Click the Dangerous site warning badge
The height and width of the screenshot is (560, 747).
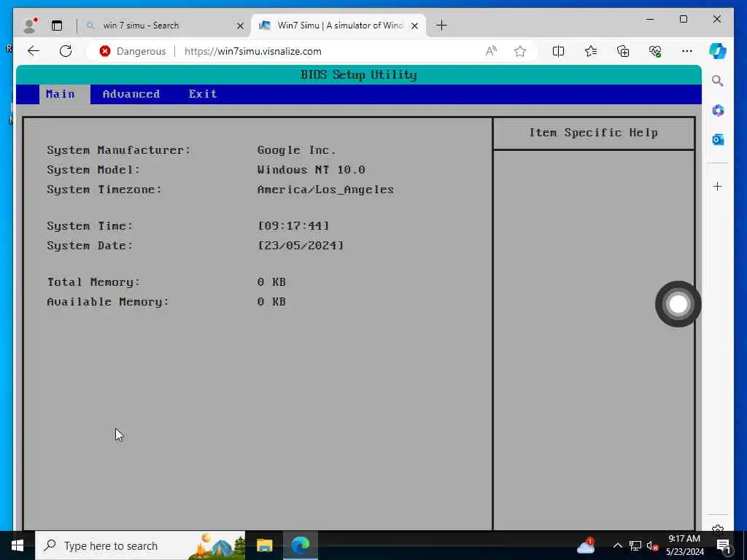pos(133,51)
